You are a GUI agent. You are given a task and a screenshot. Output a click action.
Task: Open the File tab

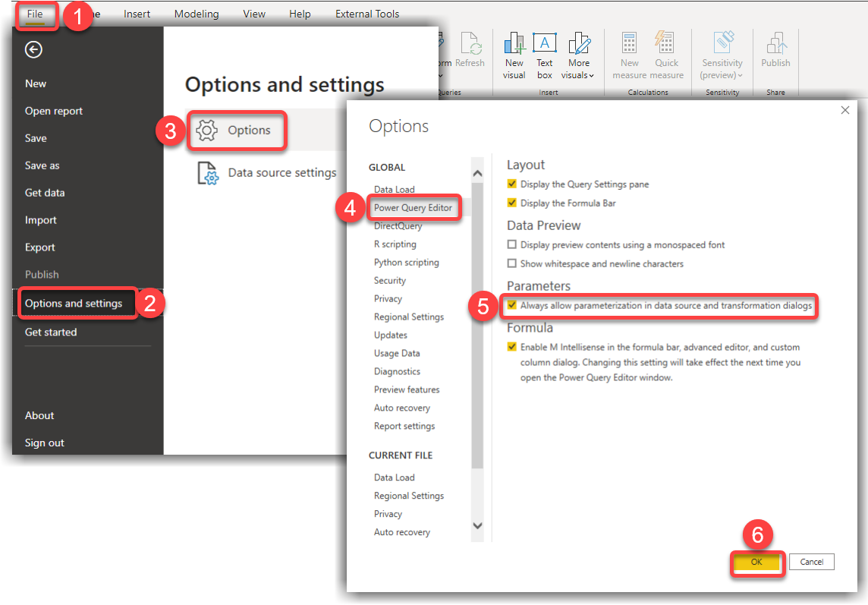point(35,14)
